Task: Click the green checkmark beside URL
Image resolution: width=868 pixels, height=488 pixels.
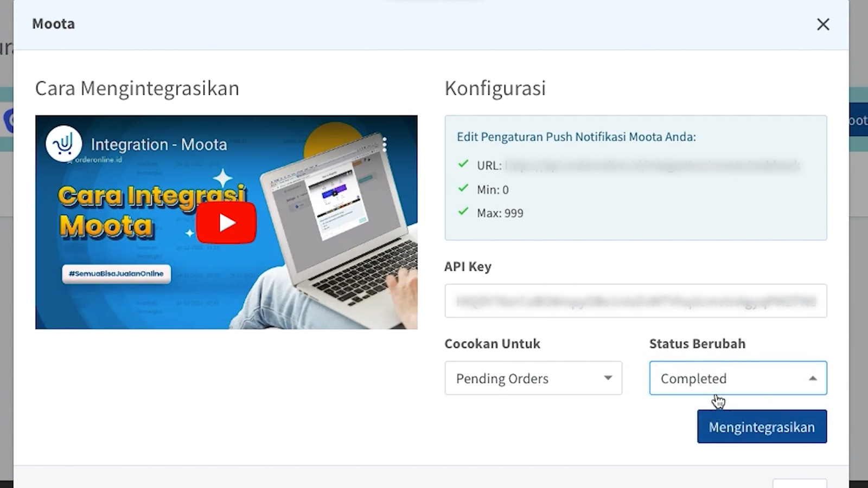Action: (463, 164)
